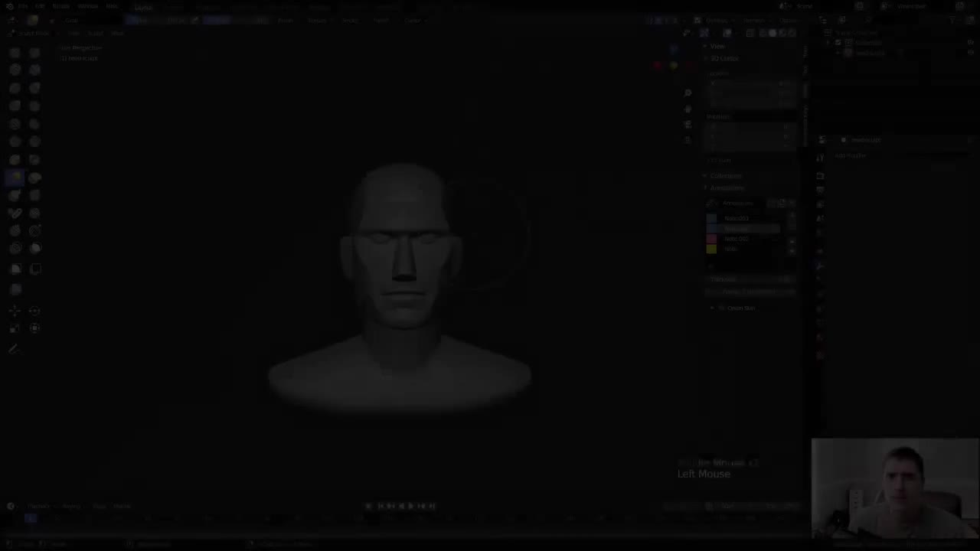Select the Box Hide tool
Image resolution: width=980 pixels, height=551 pixels.
[34, 269]
